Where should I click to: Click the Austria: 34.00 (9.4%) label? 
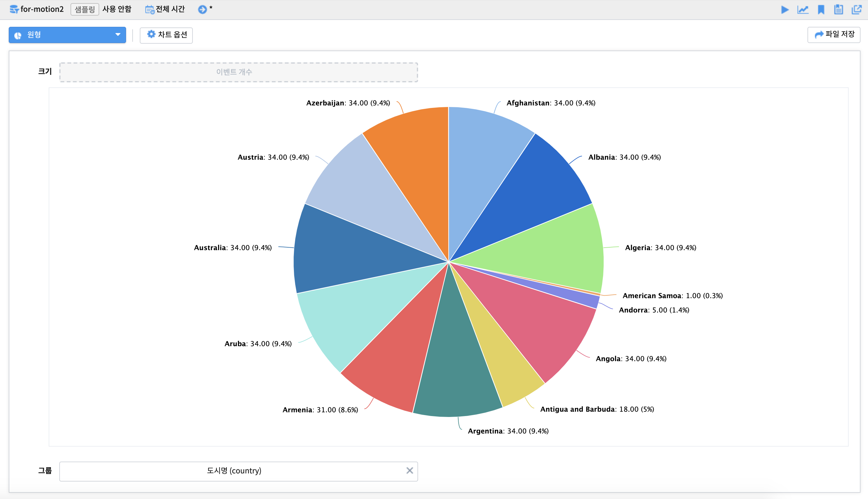coord(273,157)
